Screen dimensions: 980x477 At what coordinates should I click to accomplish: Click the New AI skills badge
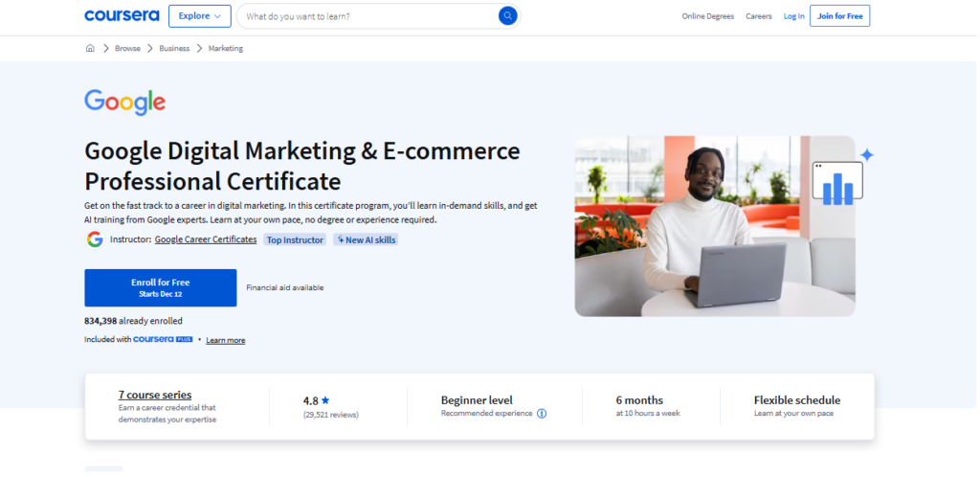pyautogui.click(x=366, y=240)
